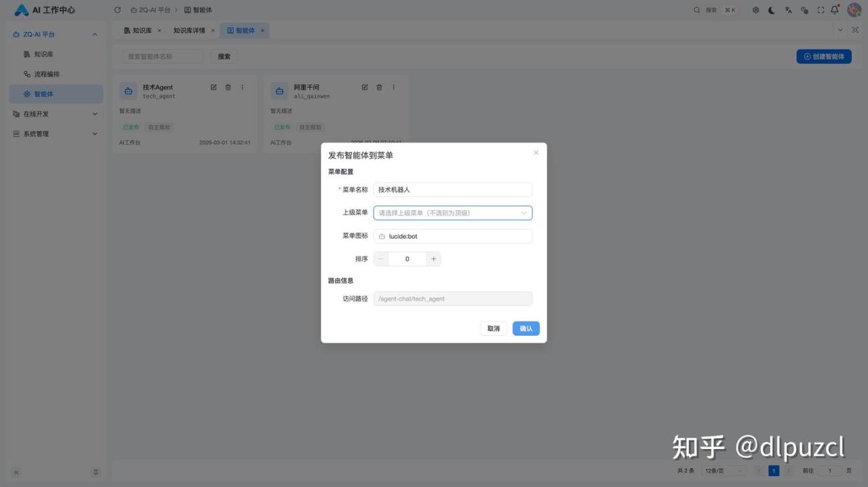Open more options on 技术Agent card

(x=242, y=87)
